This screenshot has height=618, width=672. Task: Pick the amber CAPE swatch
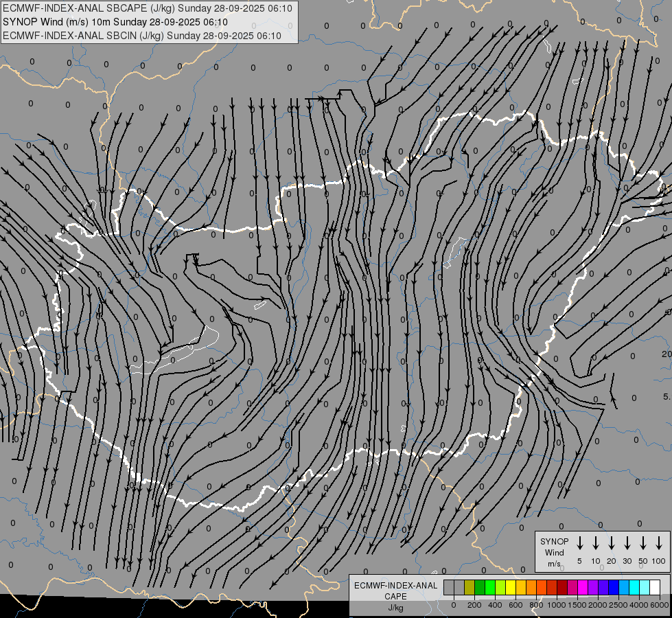coord(521,588)
